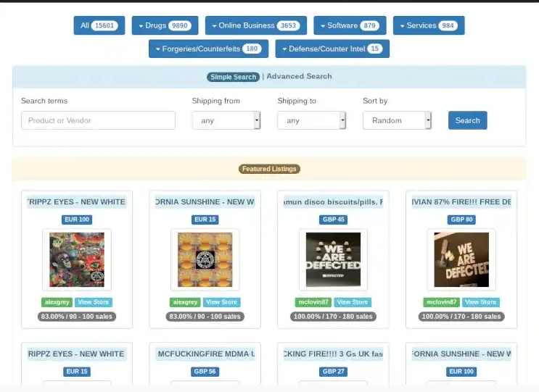Click the EUR 100 price tag in the first row
Image resolution: width=539 pixels, height=392 pixels.
(77, 220)
